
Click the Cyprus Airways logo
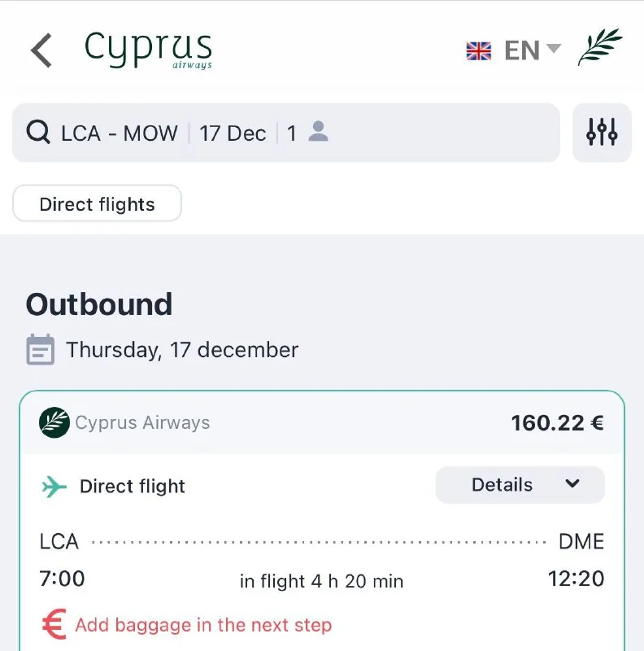click(148, 50)
